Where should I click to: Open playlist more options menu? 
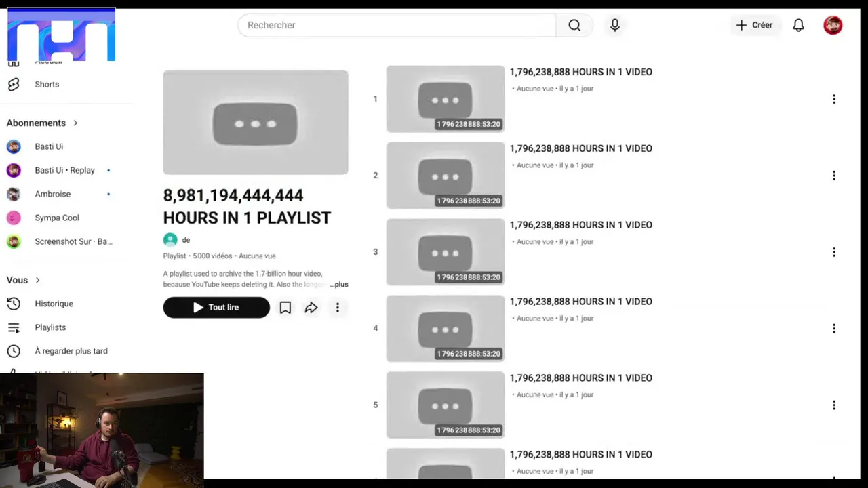tap(337, 308)
